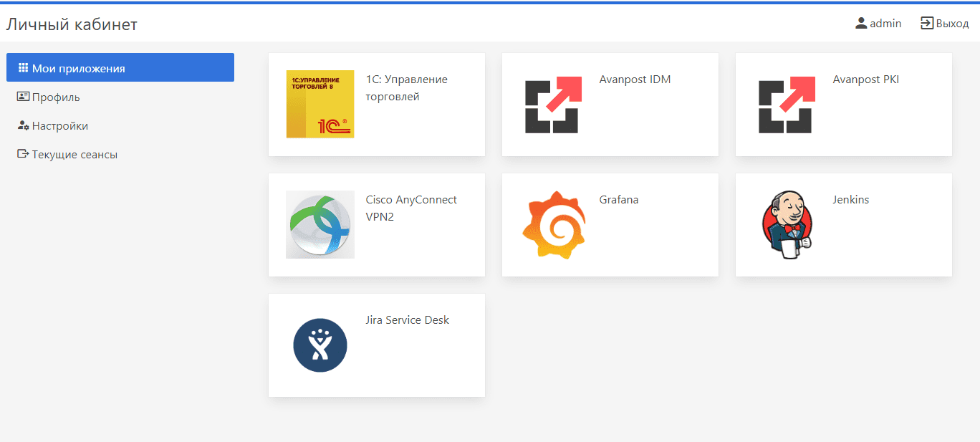Viewport: 980px width, 442px height.
Task: Open the Grafana flame logo icon
Action: 554,225
